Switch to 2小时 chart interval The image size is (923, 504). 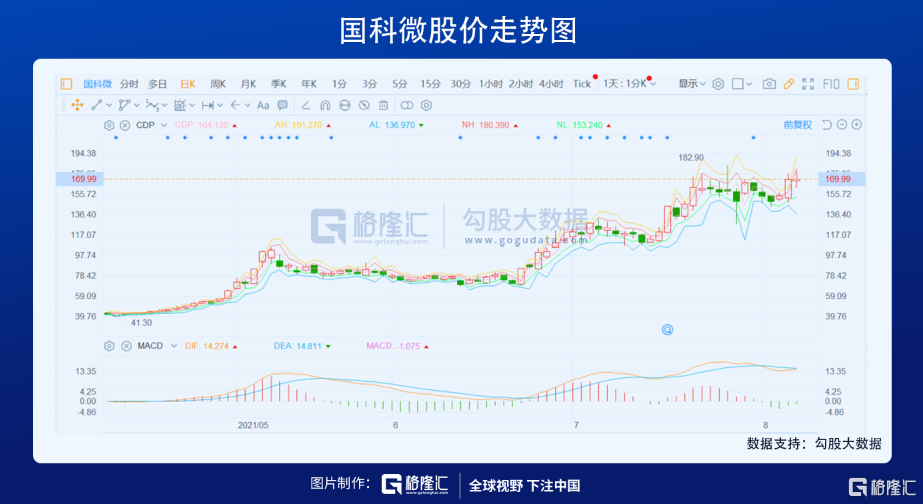pyautogui.click(x=521, y=84)
